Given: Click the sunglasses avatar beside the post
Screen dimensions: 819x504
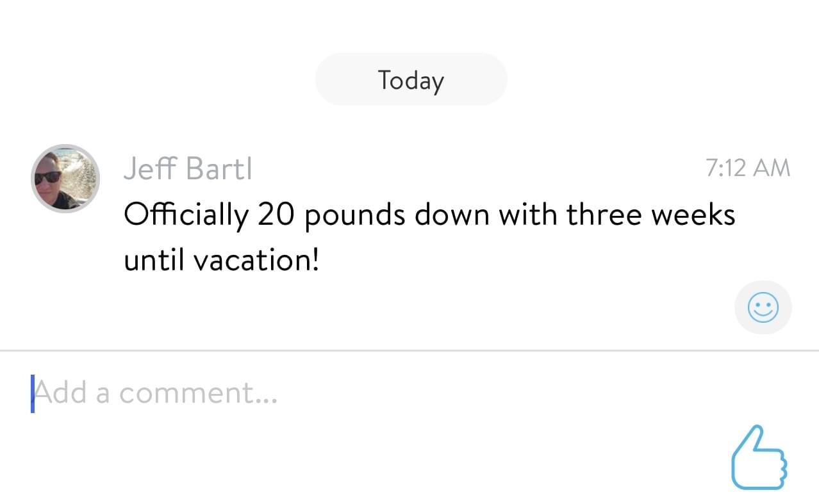Looking at the screenshot, I should [65, 178].
